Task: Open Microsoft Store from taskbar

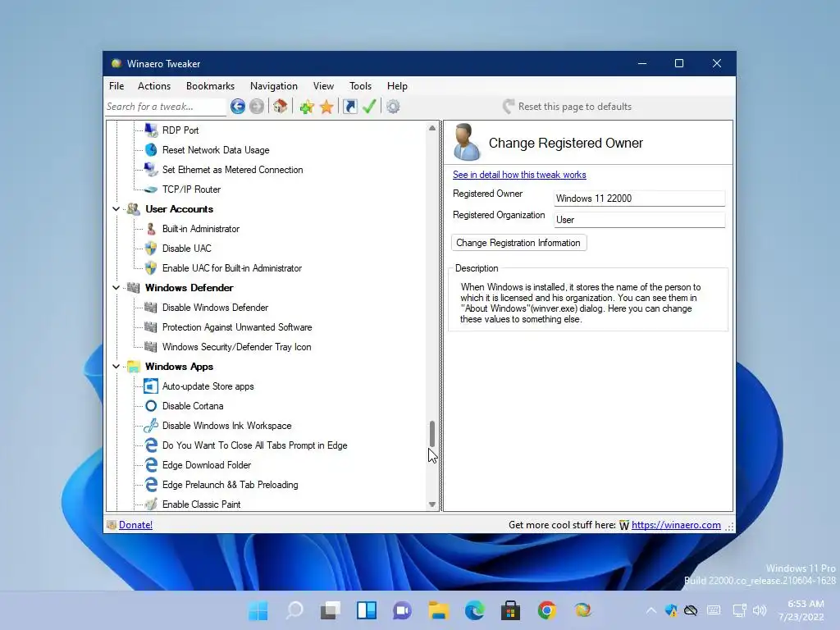Action: tap(510, 610)
